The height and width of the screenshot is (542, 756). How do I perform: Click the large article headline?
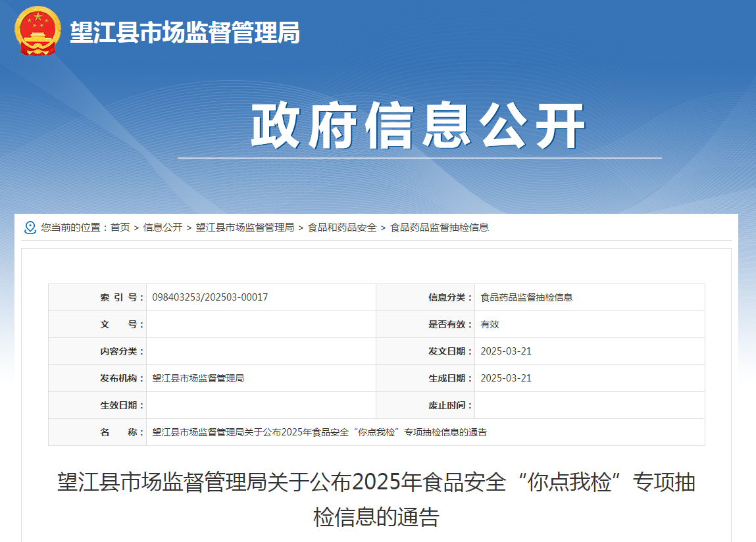[376, 499]
